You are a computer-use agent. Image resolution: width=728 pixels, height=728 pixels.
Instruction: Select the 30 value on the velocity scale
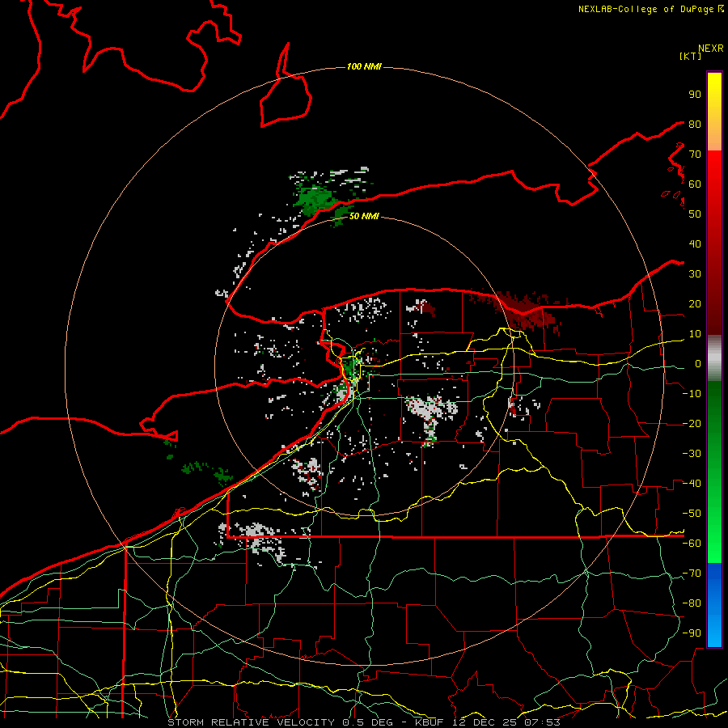695,274
